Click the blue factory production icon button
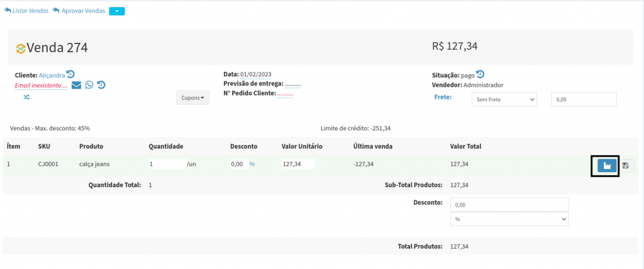The width and height of the screenshot is (644, 269). point(606,166)
